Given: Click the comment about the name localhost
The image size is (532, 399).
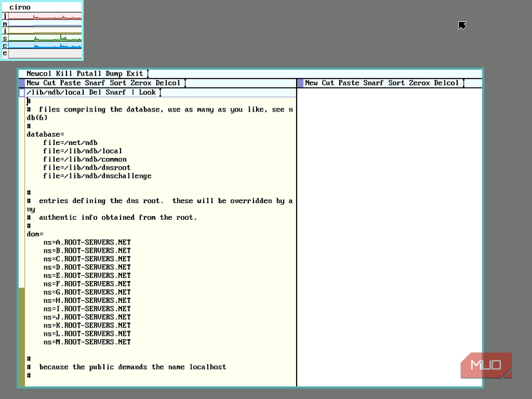Looking at the screenshot, I should (x=126, y=367).
